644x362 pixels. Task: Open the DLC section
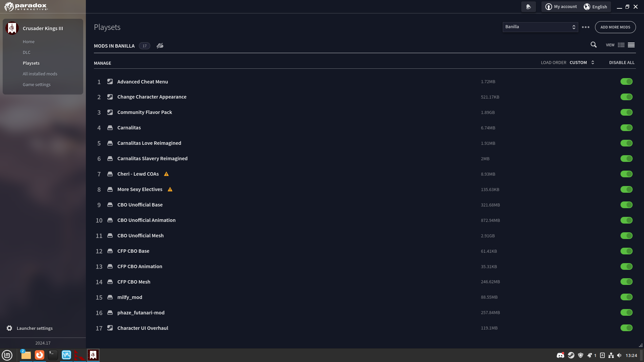(26, 53)
